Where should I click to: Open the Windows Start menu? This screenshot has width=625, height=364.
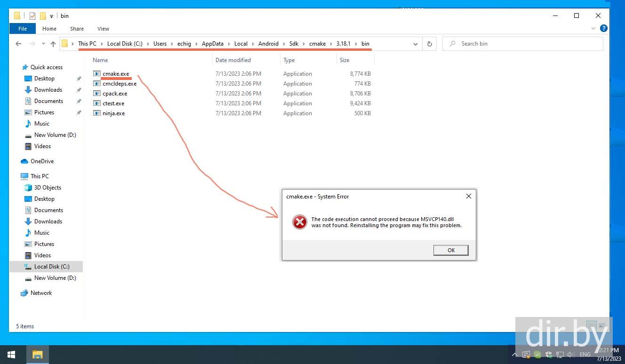(11, 354)
